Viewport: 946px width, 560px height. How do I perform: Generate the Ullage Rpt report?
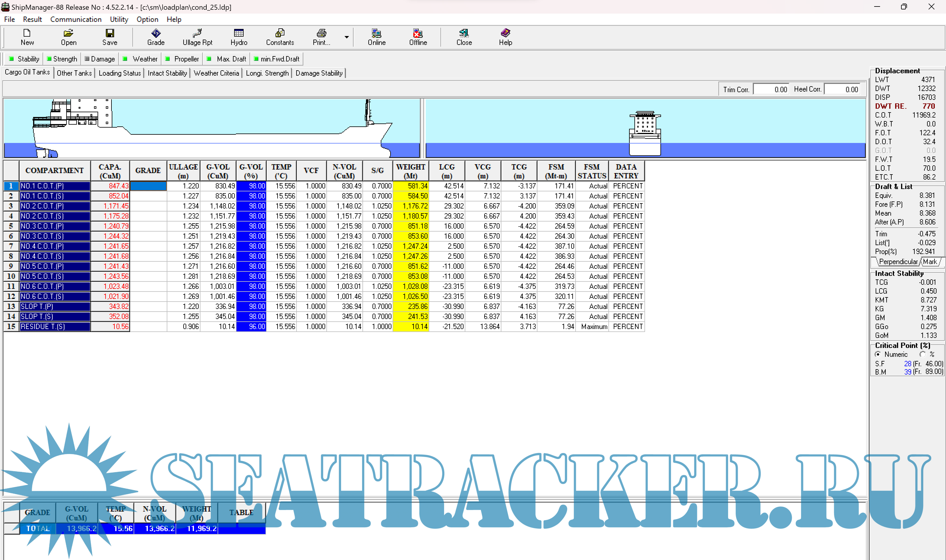pos(197,37)
